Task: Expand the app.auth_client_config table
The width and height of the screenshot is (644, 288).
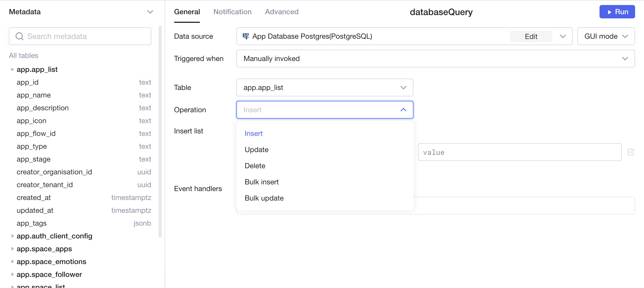Action: pyautogui.click(x=12, y=236)
